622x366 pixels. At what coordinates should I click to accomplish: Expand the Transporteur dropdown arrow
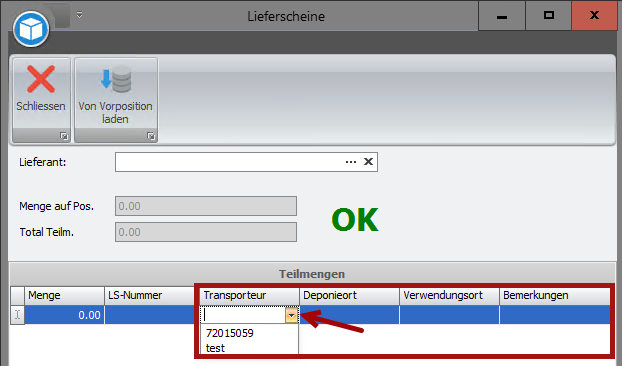pyautogui.click(x=291, y=315)
